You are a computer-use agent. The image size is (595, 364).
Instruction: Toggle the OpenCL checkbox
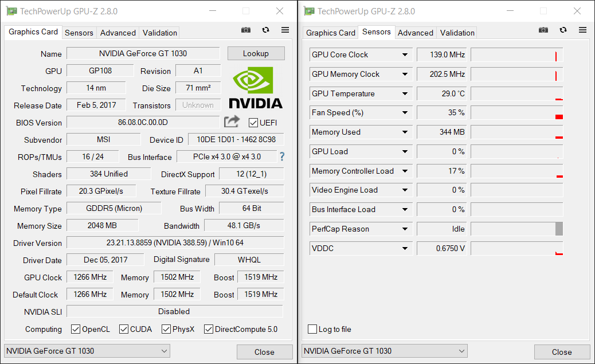[x=76, y=329]
